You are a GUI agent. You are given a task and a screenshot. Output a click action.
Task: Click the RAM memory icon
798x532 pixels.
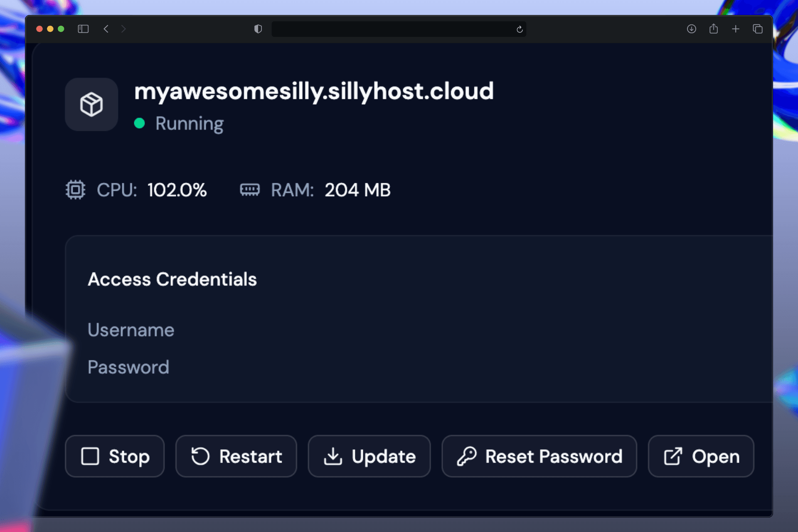point(251,190)
